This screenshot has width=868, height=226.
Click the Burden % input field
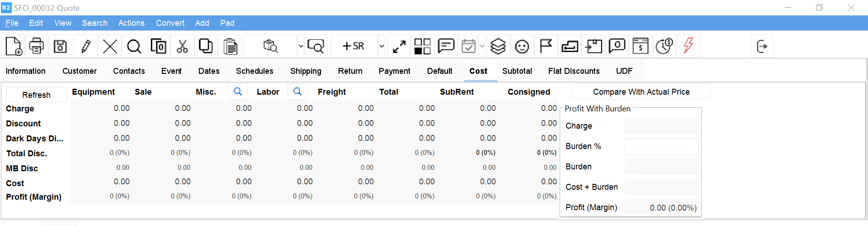(661, 146)
